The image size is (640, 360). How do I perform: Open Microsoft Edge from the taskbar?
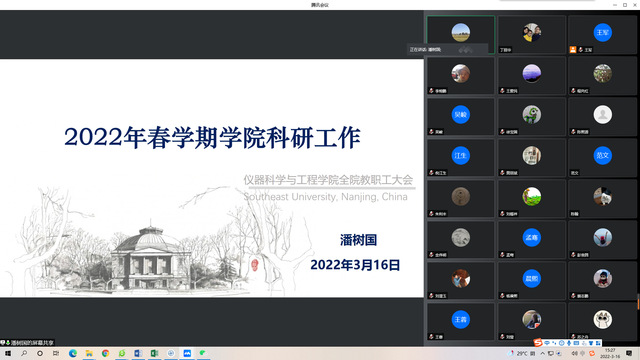tap(73, 353)
